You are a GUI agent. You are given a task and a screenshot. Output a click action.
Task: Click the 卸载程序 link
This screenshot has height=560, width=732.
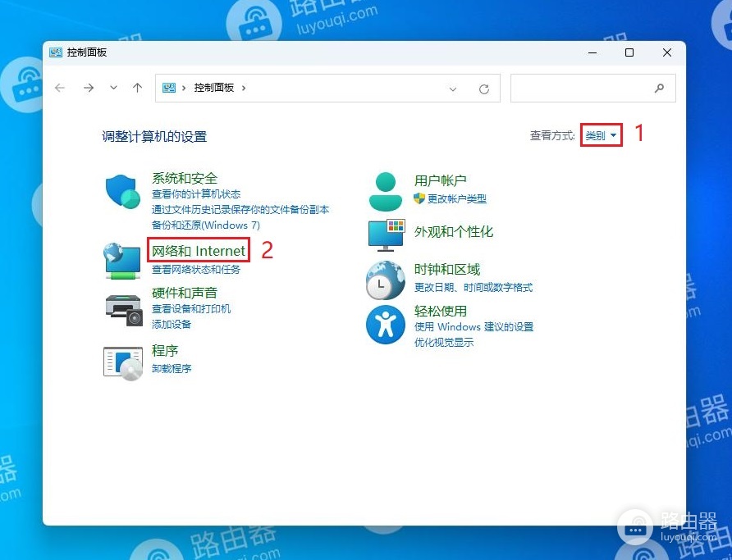point(172,368)
